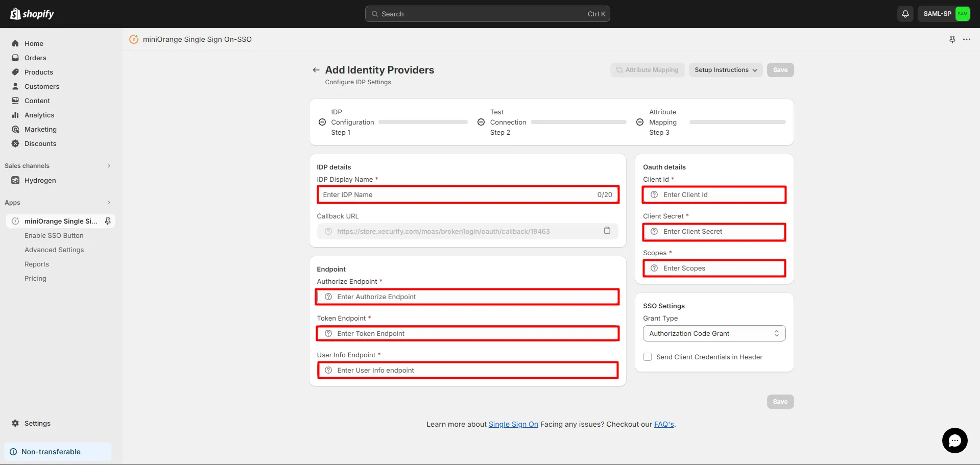Click the Client Id field
This screenshot has width=980, height=465.
tap(714, 194)
